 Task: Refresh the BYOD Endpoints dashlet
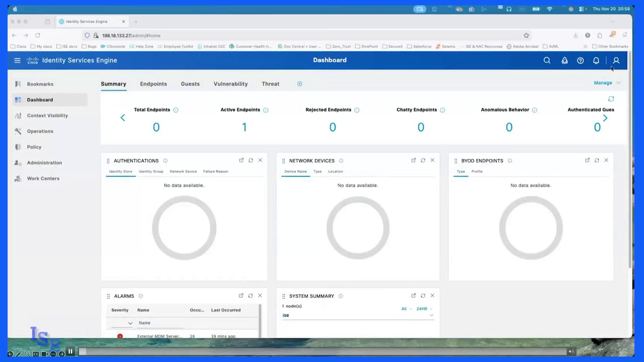pos(597,160)
